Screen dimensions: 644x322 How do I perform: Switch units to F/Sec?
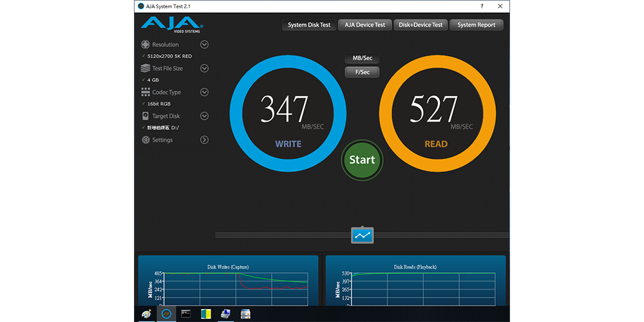[x=362, y=72]
